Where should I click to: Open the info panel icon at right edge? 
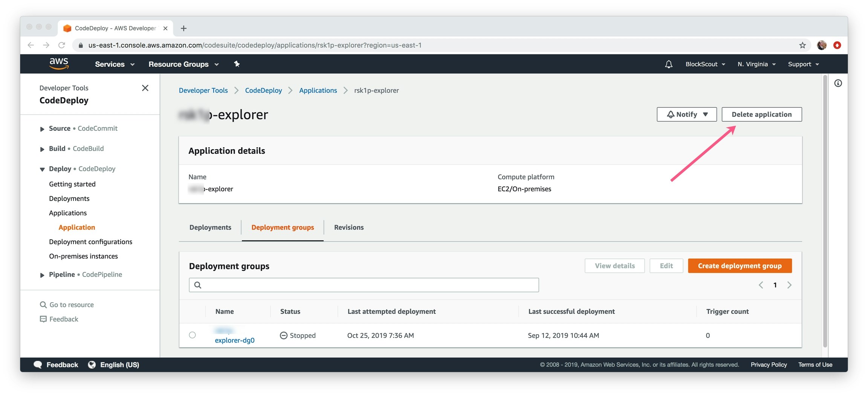[x=838, y=83]
